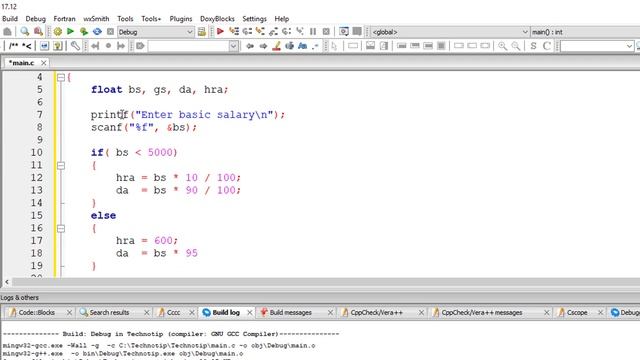Click the DoxyBlocks *< line comment icon
Viewport: 640px width, 360px height.
coord(27,46)
